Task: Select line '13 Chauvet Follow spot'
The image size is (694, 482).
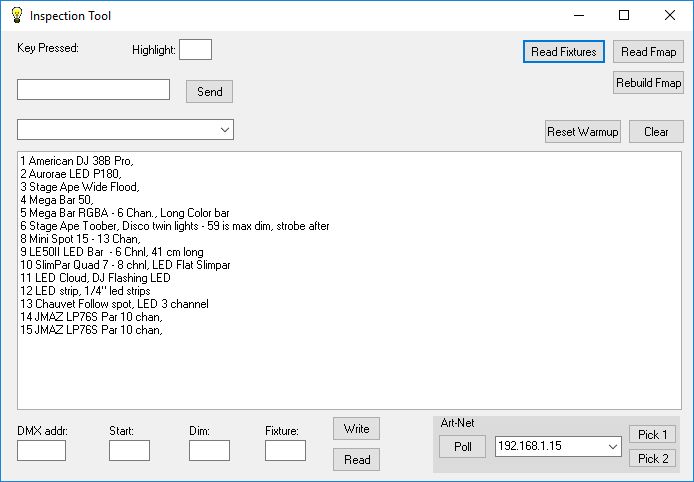Action: 114,304
